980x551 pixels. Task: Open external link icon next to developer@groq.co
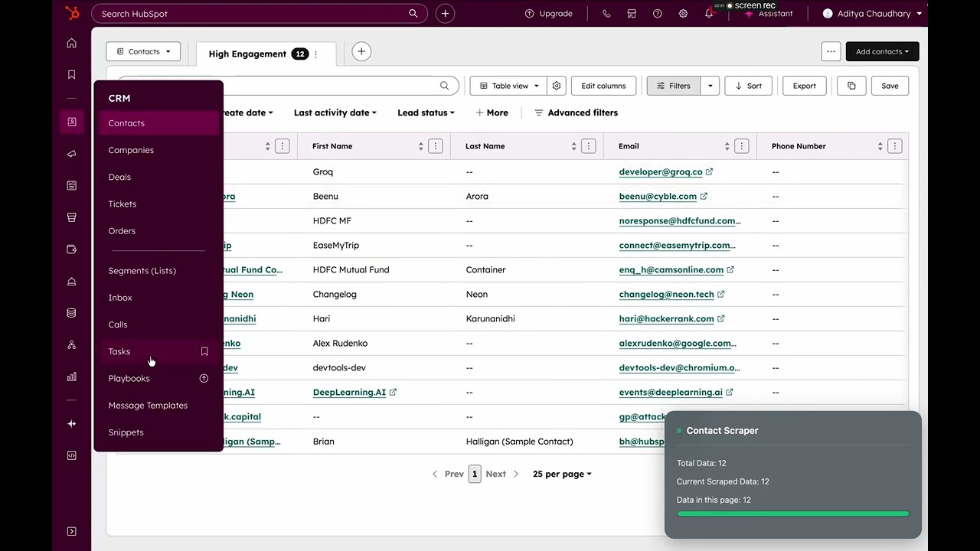click(x=709, y=172)
